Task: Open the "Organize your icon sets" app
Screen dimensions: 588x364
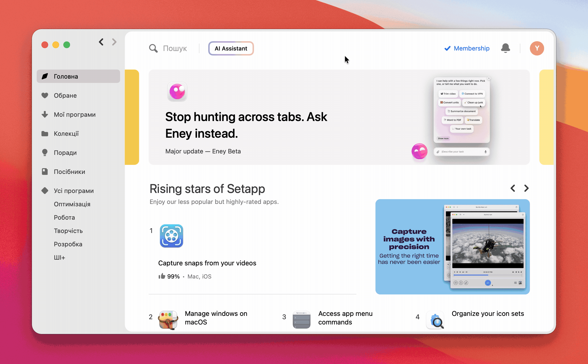Action: (488, 313)
